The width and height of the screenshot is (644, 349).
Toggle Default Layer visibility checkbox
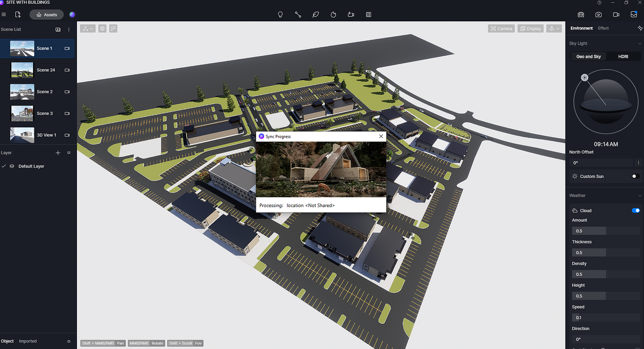point(4,166)
